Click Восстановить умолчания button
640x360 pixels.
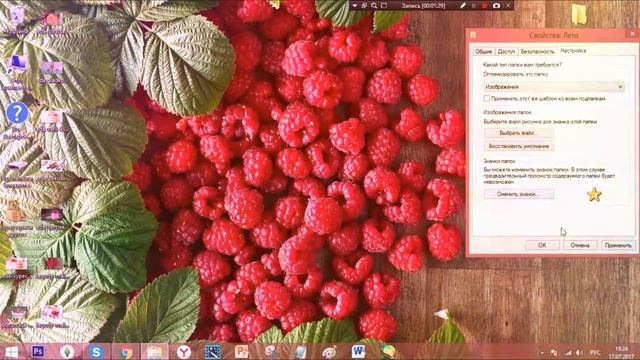point(519,146)
